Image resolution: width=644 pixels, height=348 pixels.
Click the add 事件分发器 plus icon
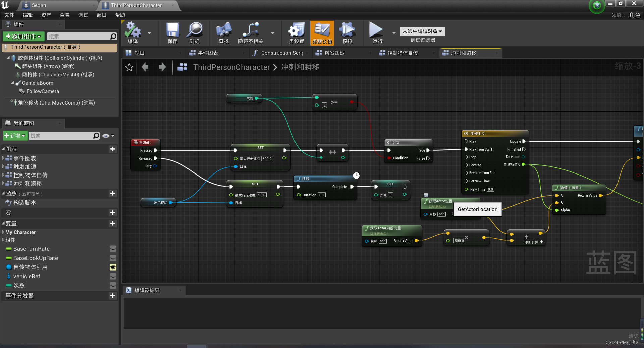coord(113,296)
